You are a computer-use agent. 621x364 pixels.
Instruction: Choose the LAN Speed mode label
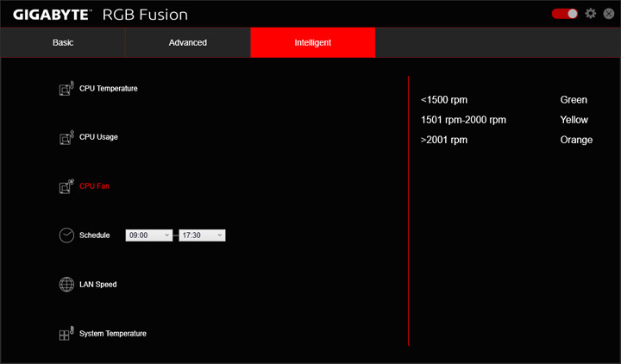click(x=97, y=285)
